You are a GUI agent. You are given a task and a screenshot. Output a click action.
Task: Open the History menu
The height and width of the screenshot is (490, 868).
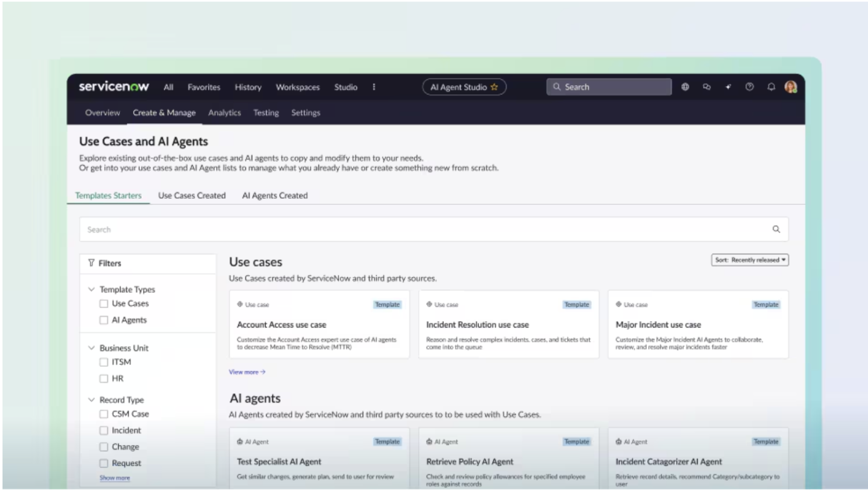pos(248,87)
